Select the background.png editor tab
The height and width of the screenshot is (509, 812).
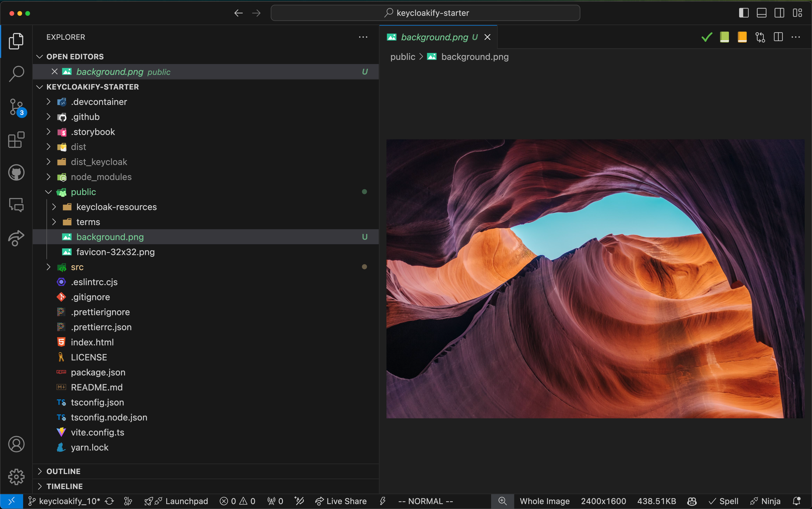[434, 37]
